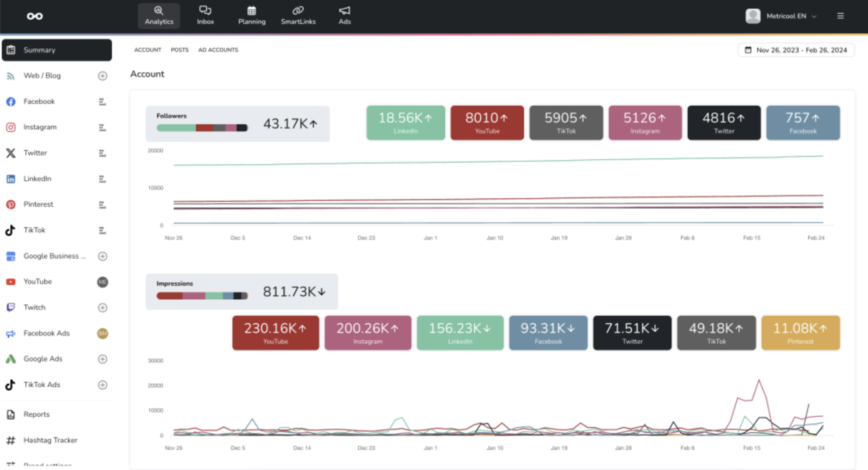
Task: Click the Metricool infinity logo
Action: [x=35, y=16]
